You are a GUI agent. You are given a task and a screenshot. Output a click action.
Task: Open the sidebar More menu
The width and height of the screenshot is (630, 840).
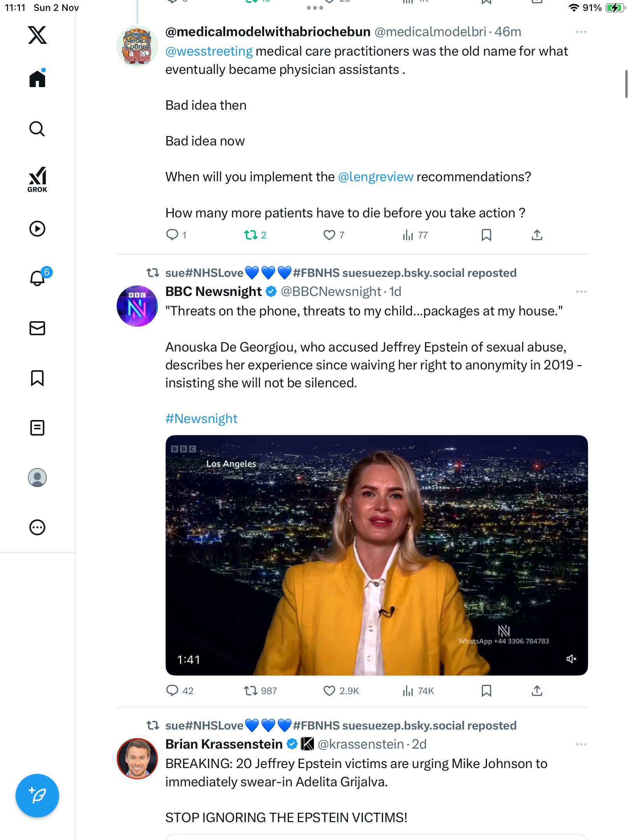37,527
